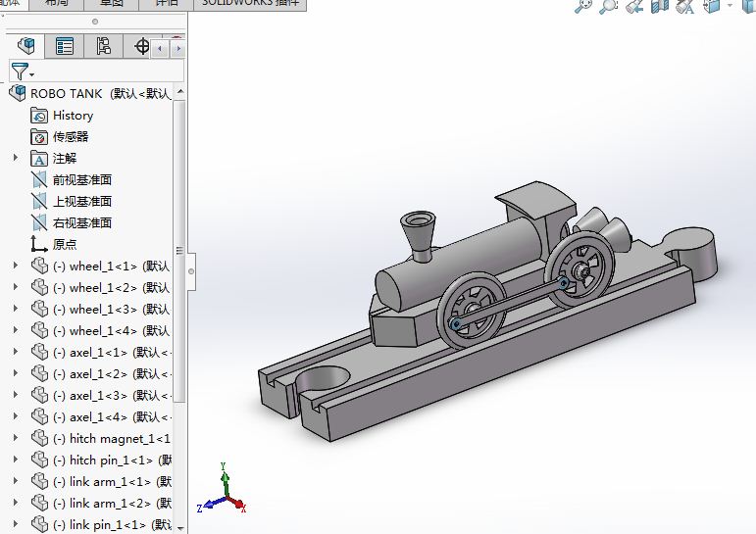Open the SOLIDWORKS 插件 ribbon tab
This screenshot has width=756, height=534.
pyautogui.click(x=250, y=3)
